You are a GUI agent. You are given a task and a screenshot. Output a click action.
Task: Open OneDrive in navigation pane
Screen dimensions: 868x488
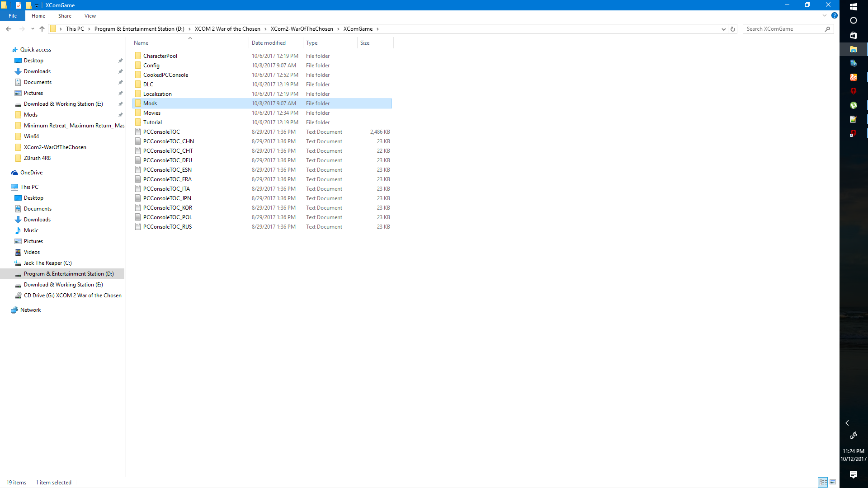[31, 173]
